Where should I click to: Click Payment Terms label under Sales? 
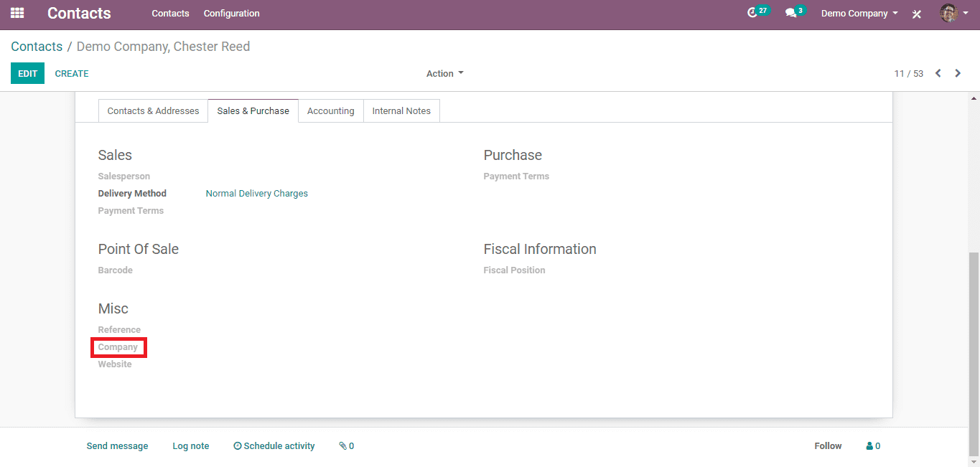[131, 211]
